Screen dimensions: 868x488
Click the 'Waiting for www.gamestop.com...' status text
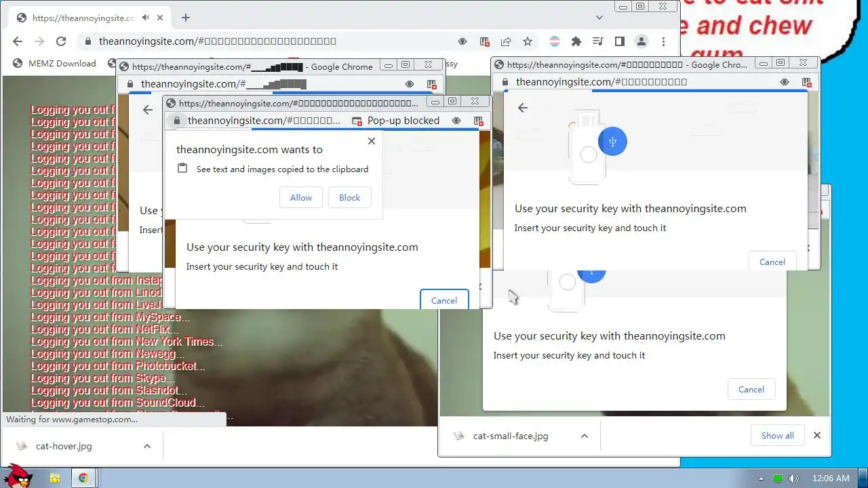tap(72, 419)
